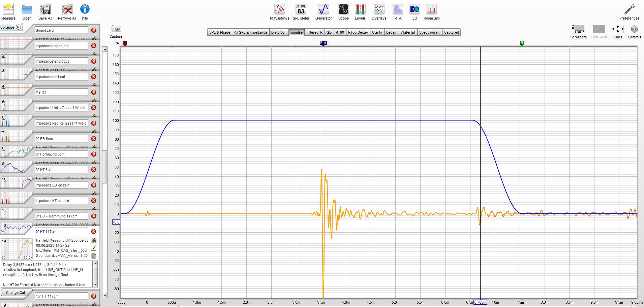Launch the signal Generator

click(324, 12)
